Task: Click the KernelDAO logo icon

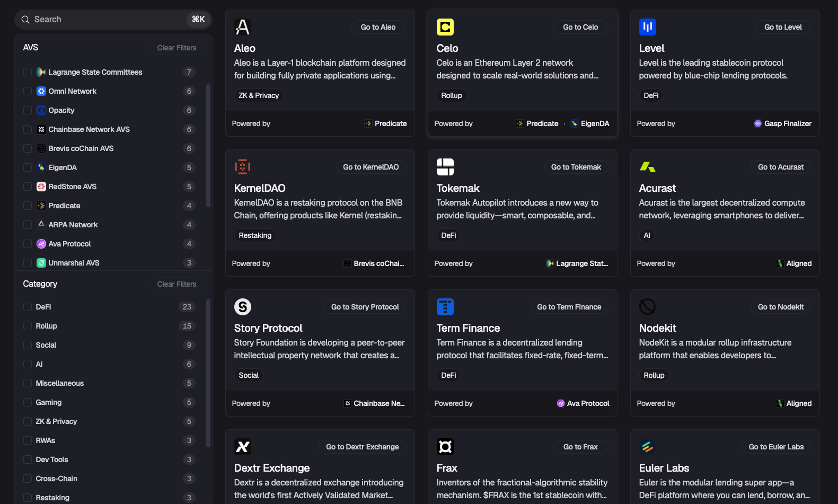Action: [243, 167]
